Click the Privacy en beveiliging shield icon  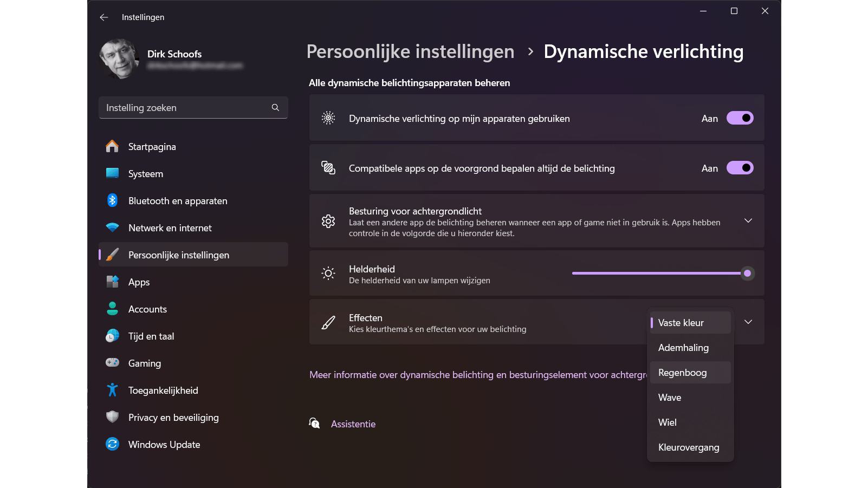click(112, 417)
